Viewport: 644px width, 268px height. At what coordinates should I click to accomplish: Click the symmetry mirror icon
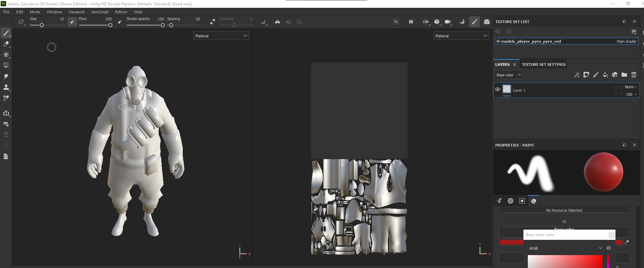point(278,22)
